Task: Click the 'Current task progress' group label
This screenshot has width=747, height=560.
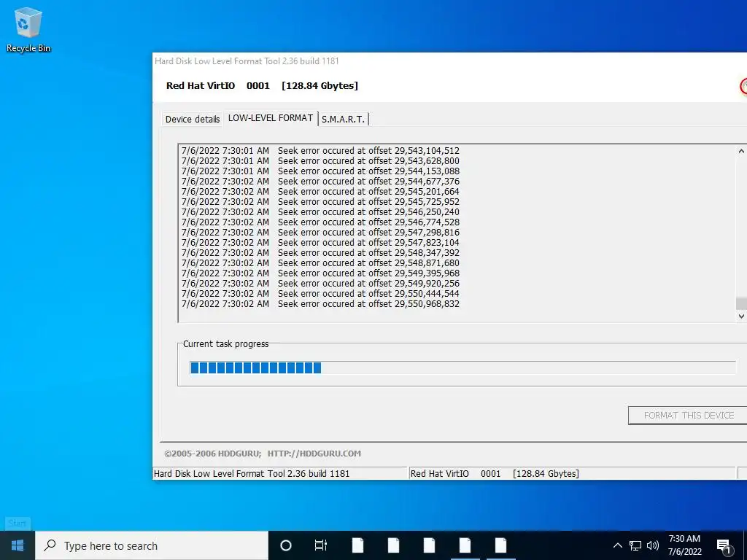Action: 226,344
